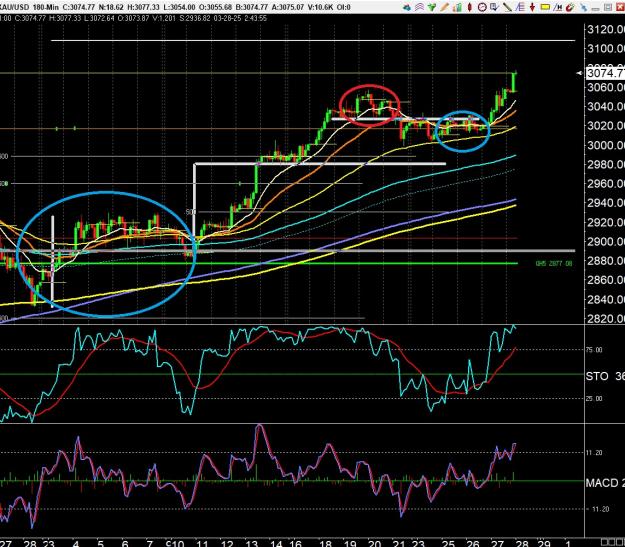625x547 pixels.
Task: Click the teal first icon in the chart toolbar
Action: [407, 7]
